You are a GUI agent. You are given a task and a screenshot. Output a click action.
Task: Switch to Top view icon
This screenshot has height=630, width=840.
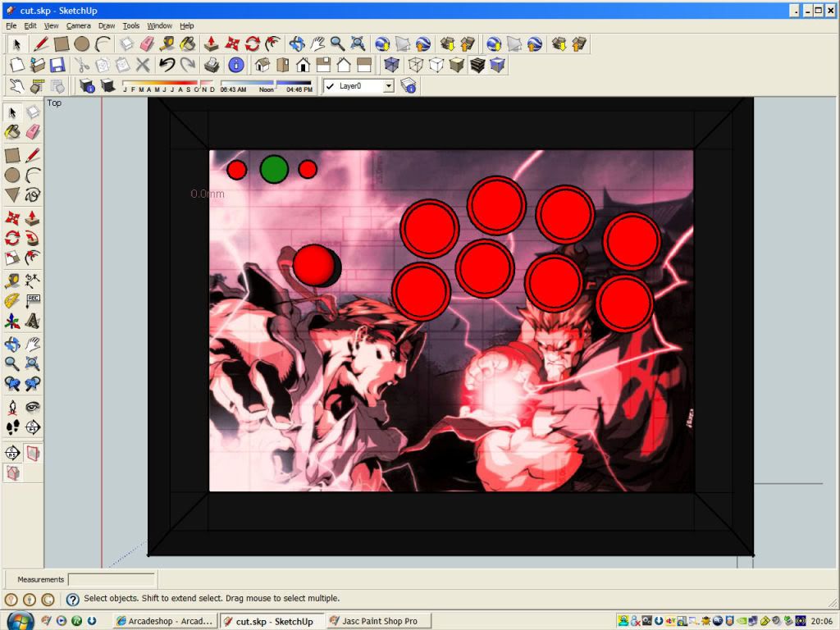[x=282, y=65]
